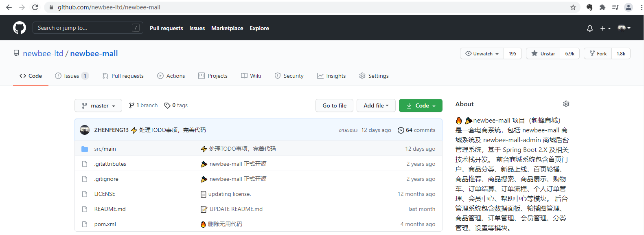This screenshot has height=235, width=644.
Task: Open the 删除无用代码 commit message
Action: click(225, 224)
